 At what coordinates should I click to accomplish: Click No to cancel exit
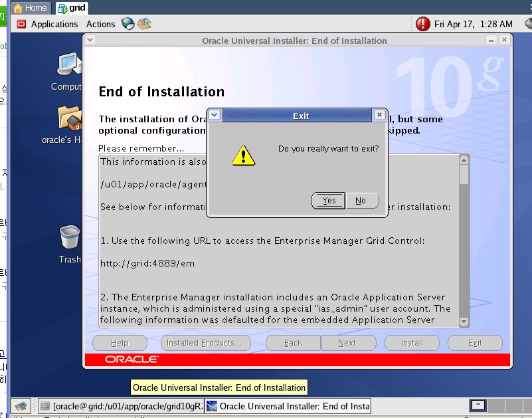[361, 201]
